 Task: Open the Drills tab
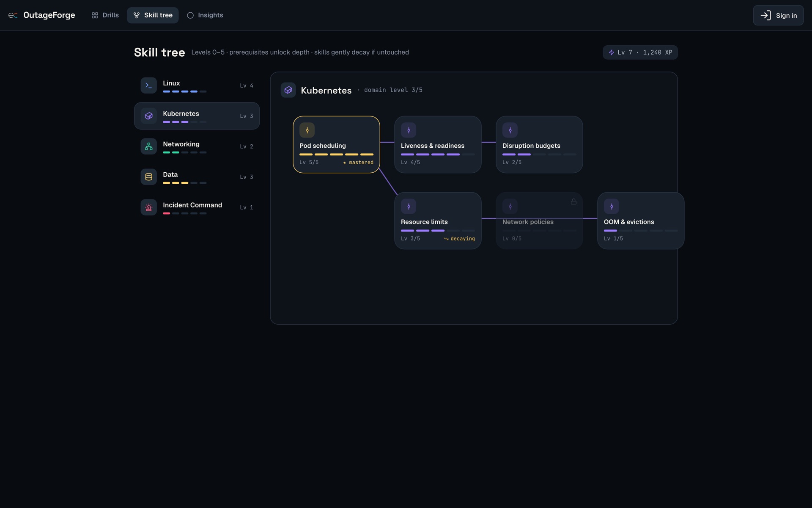[x=105, y=15]
